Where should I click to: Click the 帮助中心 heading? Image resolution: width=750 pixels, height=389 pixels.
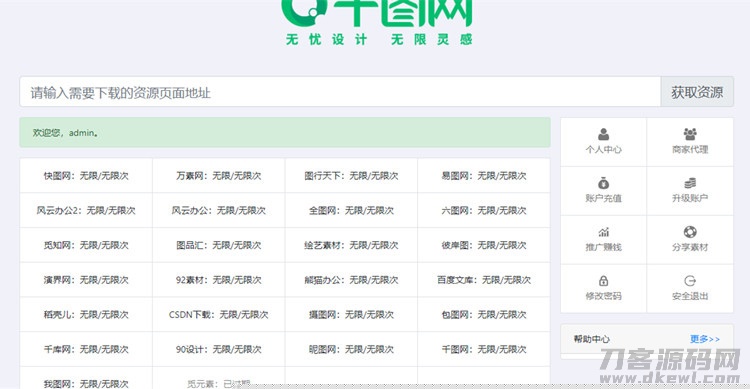(592, 339)
